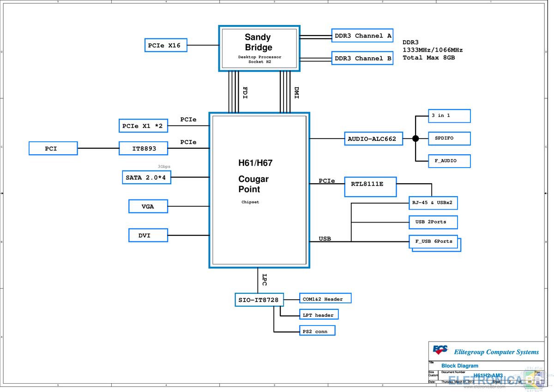
Task: Select the LPT header block
Action: pyautogui.click(x=319, y=314)
